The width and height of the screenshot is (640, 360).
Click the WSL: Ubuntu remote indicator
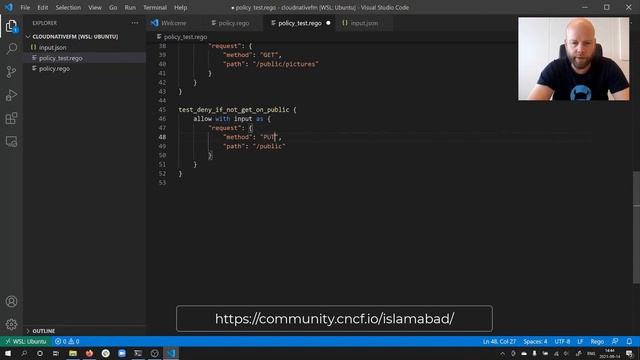click(x=26, y=341)
